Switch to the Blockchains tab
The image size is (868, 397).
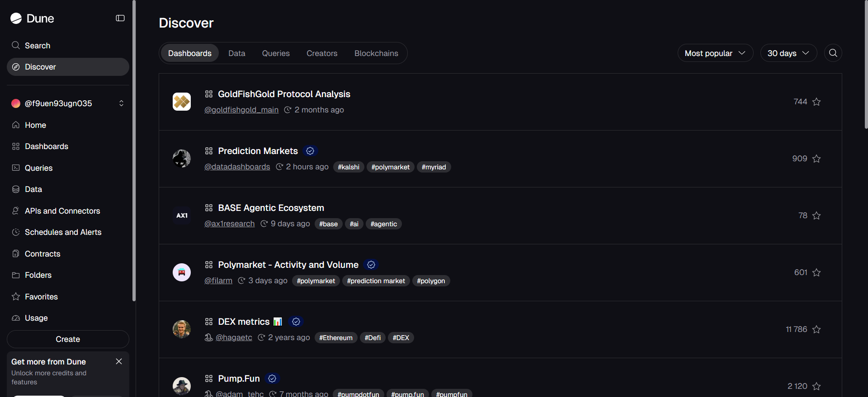(x=376, y=53)
